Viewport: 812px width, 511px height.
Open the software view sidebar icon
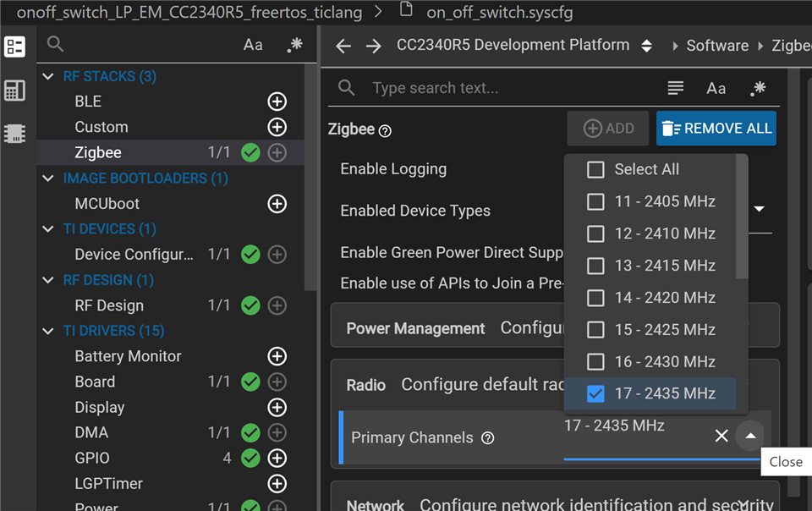(x=14, y=47)
